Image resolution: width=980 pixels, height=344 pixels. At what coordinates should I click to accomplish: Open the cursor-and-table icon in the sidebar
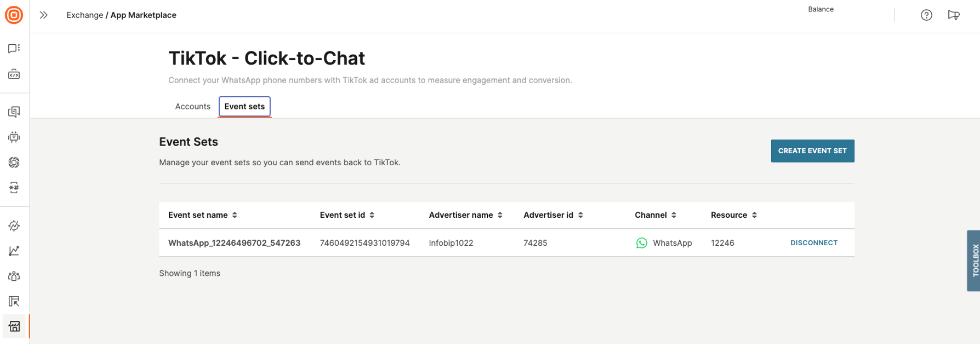point(14,301)
